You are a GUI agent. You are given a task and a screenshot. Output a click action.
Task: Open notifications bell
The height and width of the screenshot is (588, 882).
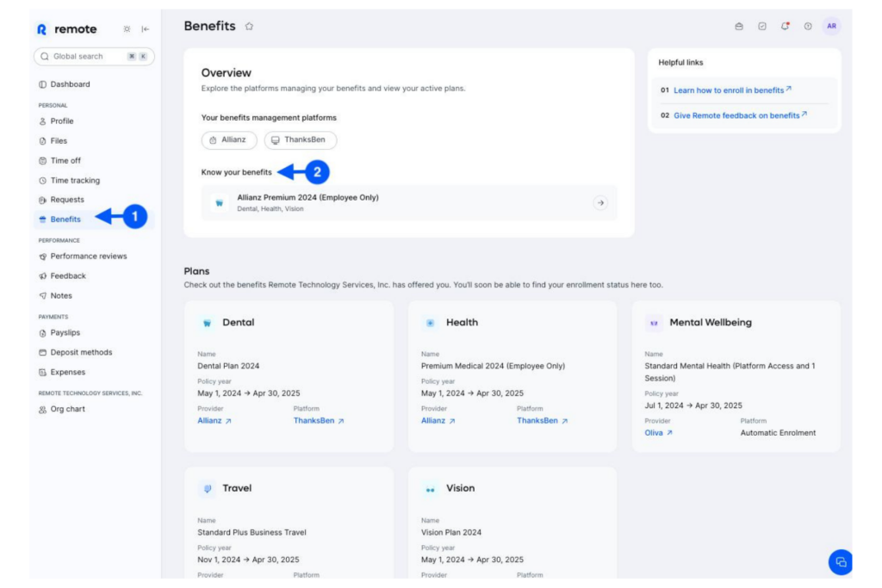786,26
